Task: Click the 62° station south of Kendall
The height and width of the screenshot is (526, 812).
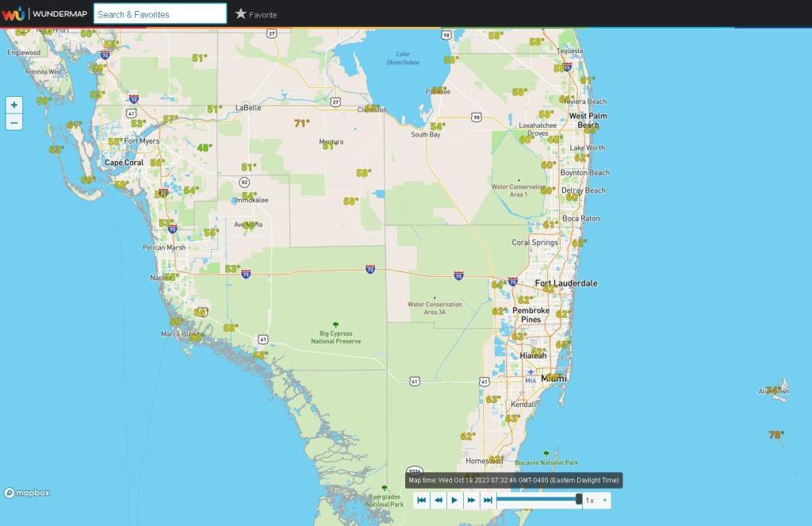Action: [x=468, y=436]
